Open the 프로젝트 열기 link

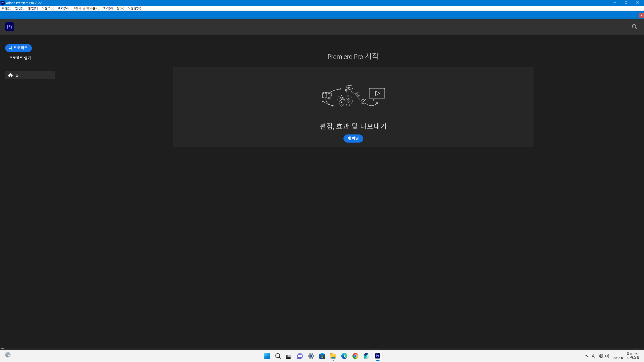pyautogui.click(x=20, y=58)
